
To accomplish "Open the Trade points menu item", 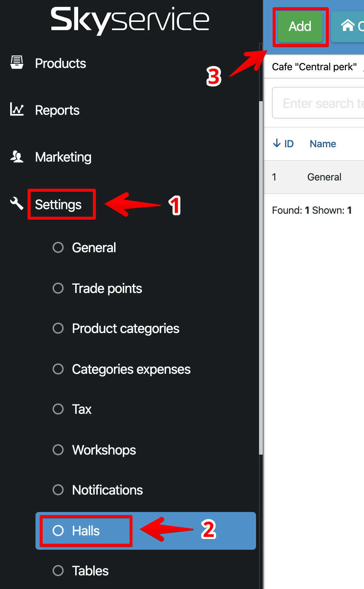I will point(107,288).
